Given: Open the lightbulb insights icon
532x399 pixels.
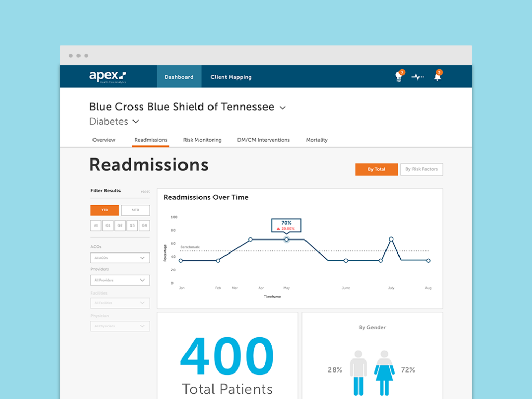Looking at the screenshot, I should [x=399, y=77].
